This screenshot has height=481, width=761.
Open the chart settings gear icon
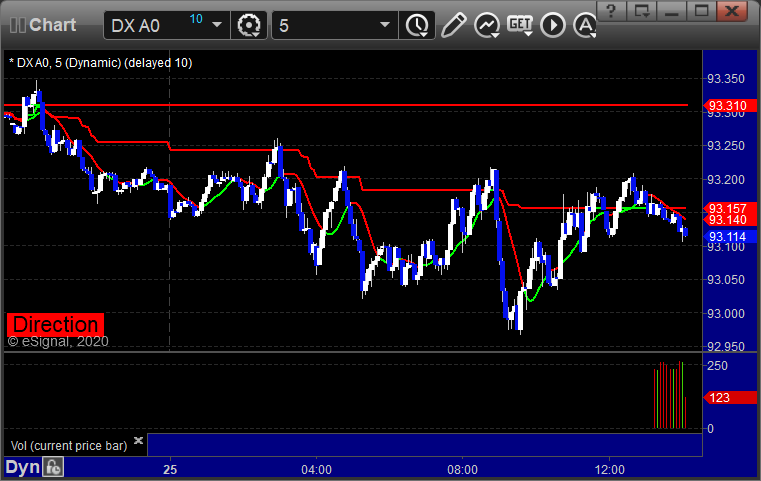(248, 25)
